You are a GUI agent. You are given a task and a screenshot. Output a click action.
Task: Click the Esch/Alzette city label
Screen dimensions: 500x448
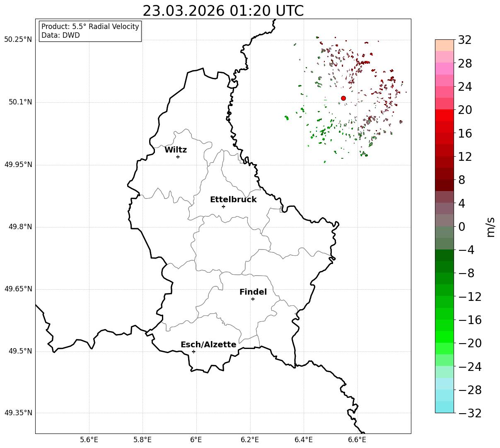(x=208, y=345)
